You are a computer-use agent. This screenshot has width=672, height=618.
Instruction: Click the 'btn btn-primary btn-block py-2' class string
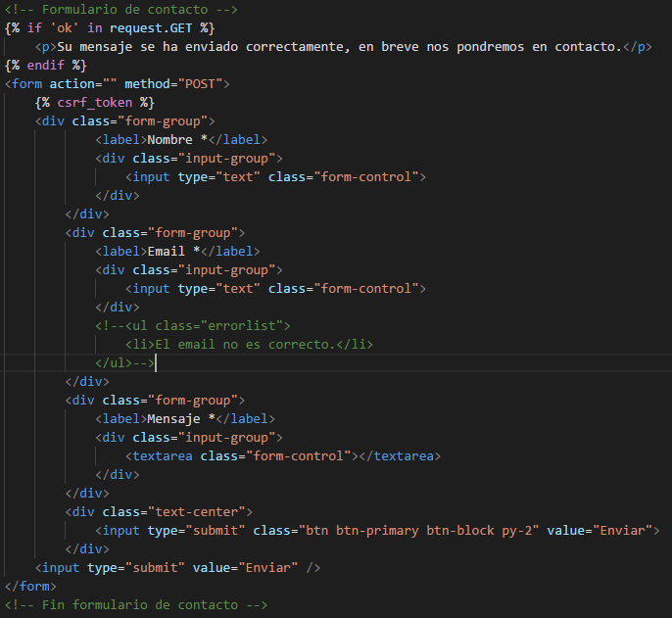[x=418, y=531]
